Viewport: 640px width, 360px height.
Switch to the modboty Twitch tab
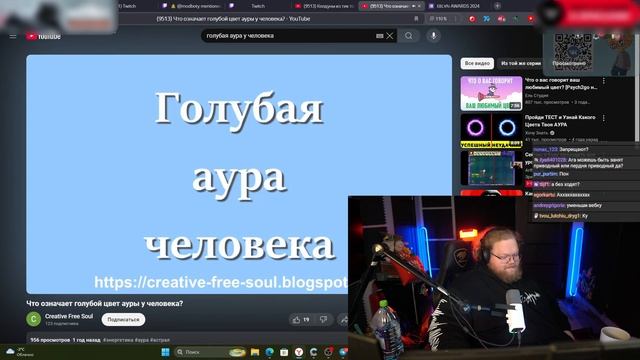[x=192, y=6]
